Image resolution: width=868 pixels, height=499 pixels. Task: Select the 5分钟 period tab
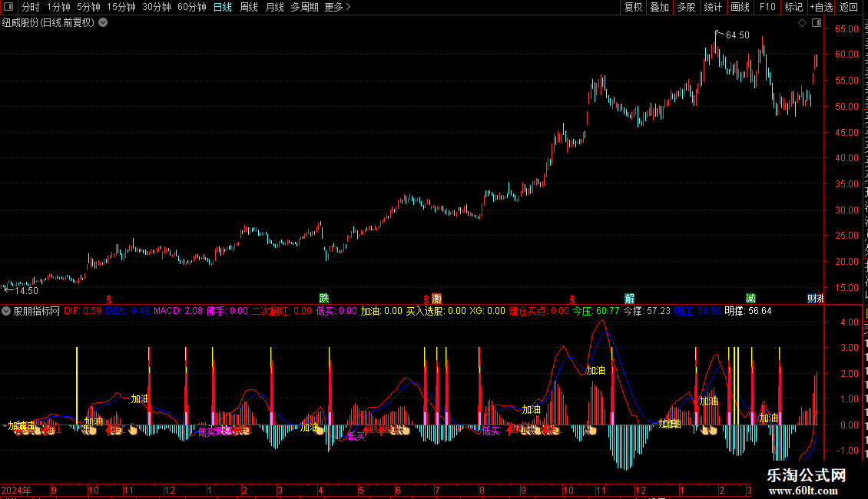coord(88,7)
